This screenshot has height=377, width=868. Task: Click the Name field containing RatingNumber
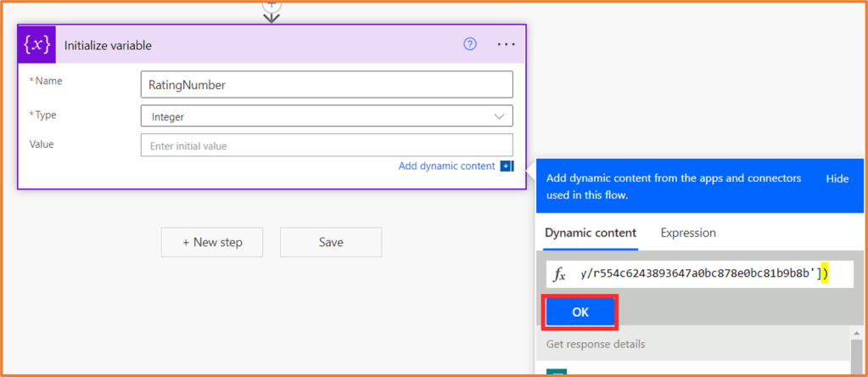tap(327, 85)
